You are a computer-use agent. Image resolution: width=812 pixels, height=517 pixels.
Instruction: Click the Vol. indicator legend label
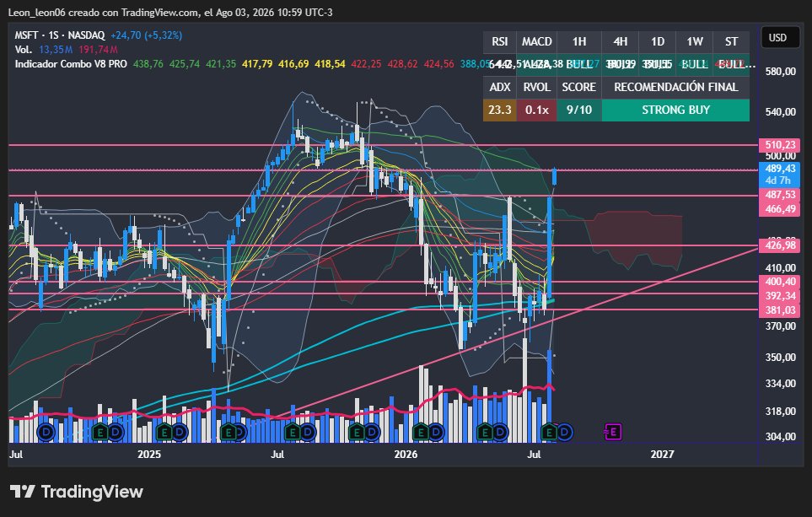click(x=24, y=50)
